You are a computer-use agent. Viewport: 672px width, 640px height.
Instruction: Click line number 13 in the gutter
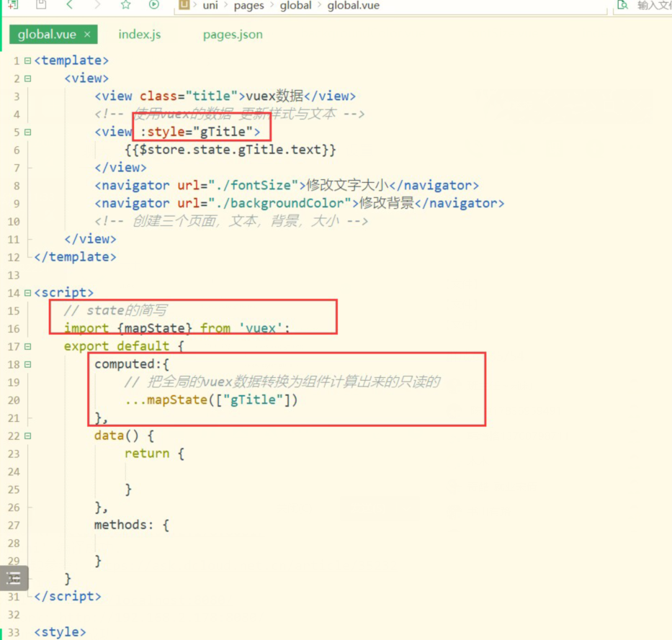[14, 275]
